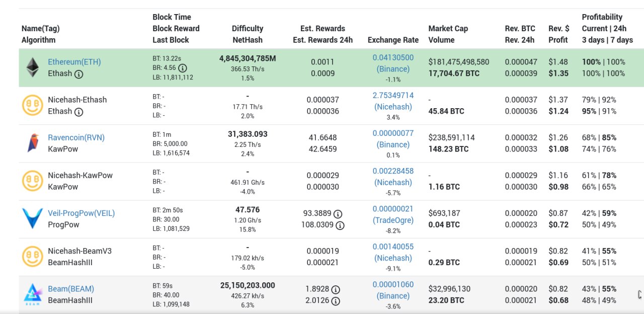Click the Profitability column header
644x314 pixels.
[607, 28]
